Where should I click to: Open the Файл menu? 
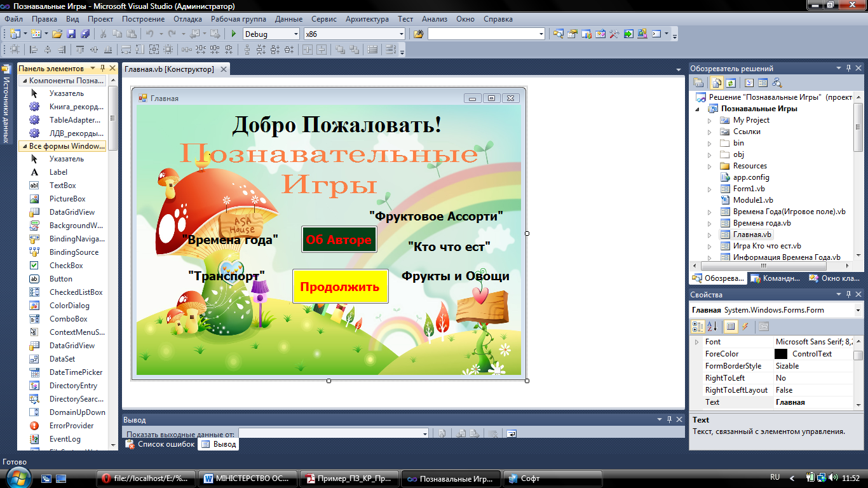[13, 19]
